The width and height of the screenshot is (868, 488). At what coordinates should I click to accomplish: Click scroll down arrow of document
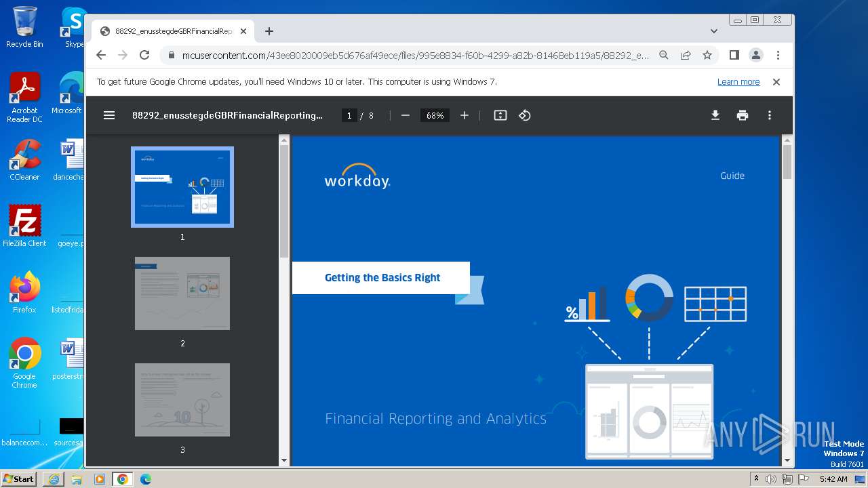point(787,461)
